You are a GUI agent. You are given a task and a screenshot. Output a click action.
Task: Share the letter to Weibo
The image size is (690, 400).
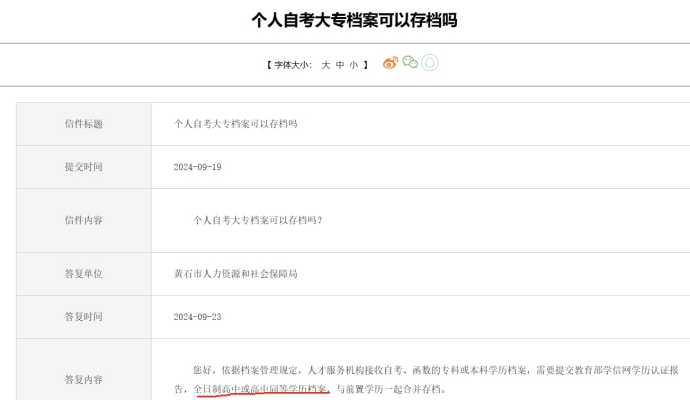point(390,63)
